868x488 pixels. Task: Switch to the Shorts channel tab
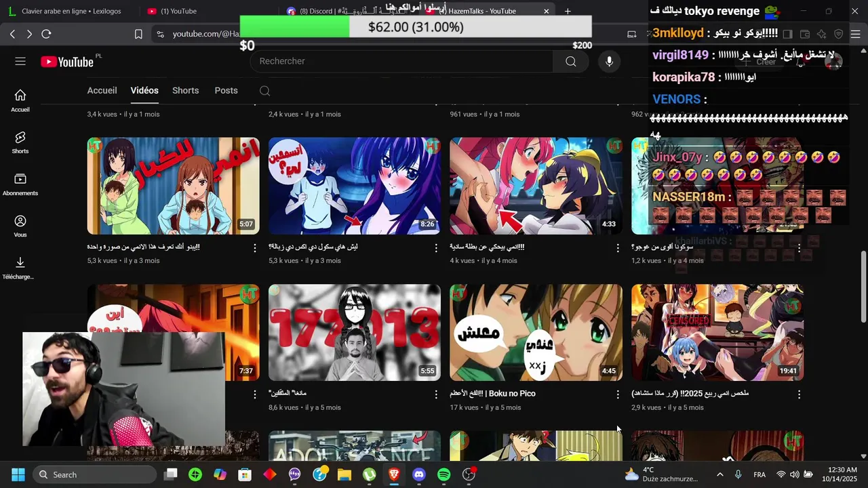185,90
